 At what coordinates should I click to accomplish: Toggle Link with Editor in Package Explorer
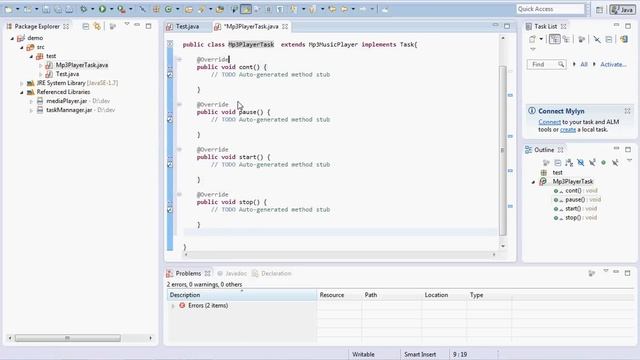97,26
